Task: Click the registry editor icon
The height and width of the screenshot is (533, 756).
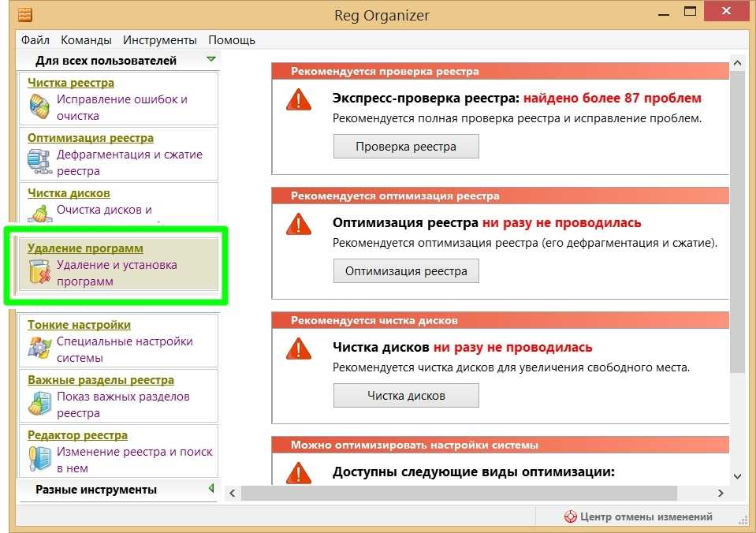Action: tap(39, 458)
